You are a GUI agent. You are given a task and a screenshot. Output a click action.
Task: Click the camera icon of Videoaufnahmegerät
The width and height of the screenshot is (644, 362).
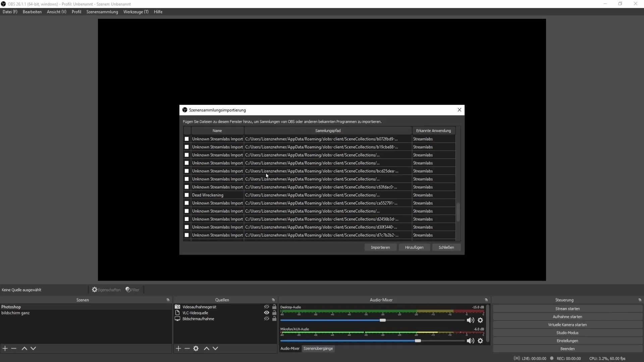[x=177, y=307]
